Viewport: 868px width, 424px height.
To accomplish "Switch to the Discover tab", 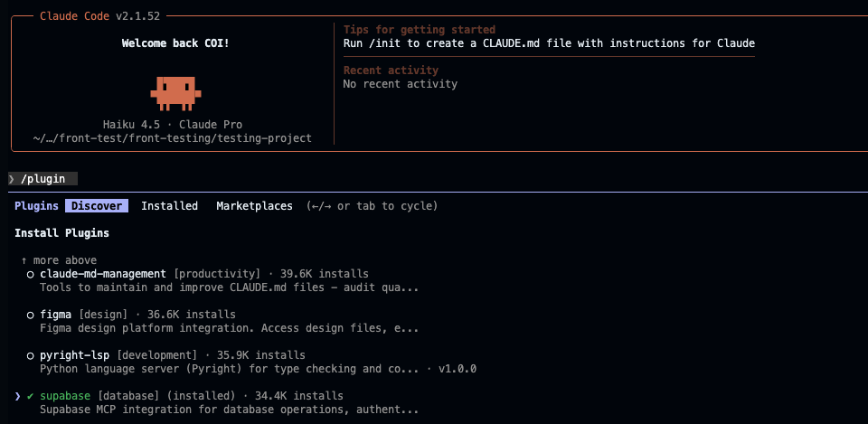I will coord(97,206).
